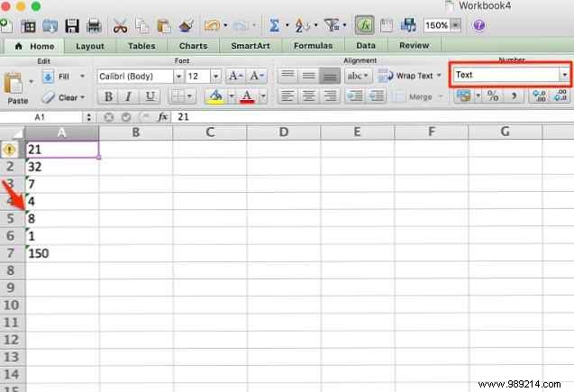Click the Open folder icon in toolbar
This screenshot has width=574, height=392.
[50, 26]
